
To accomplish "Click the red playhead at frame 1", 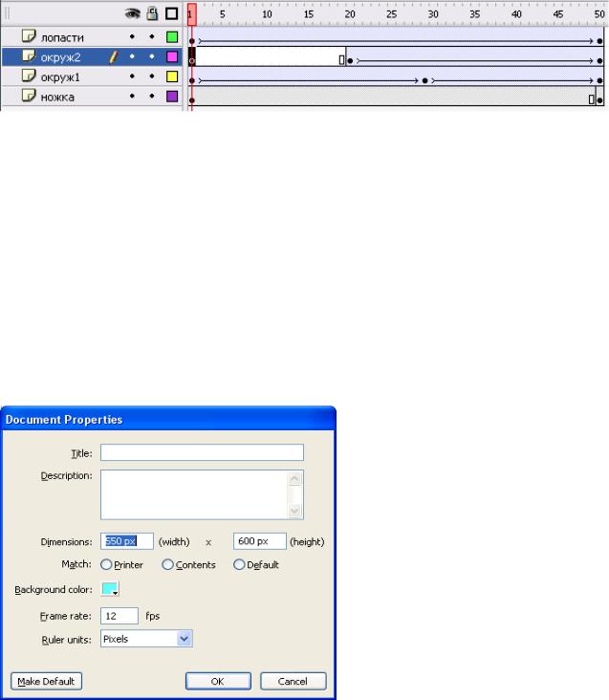I will point(192,14).
